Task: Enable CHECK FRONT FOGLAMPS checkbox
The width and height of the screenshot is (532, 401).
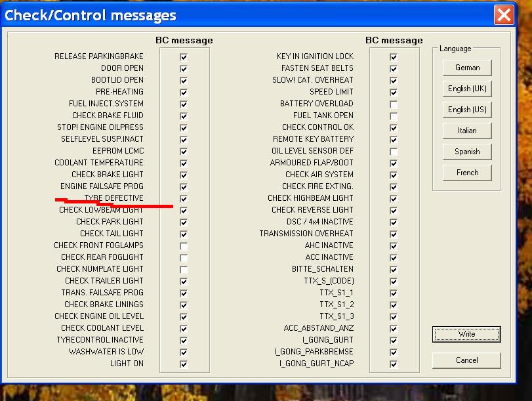Action: coord(184,246)
